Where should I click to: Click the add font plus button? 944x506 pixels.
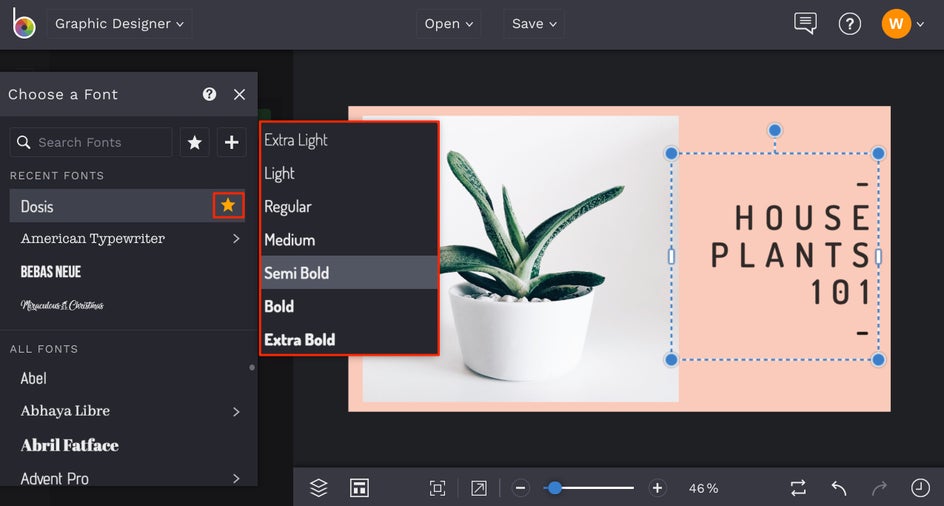click(231, 143)
